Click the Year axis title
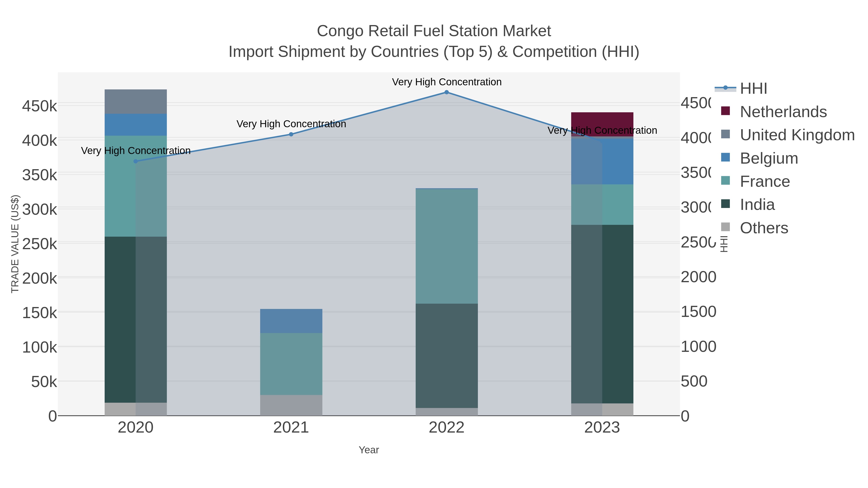This screenshot has width=868, height=488. click(x=369, y=450)
